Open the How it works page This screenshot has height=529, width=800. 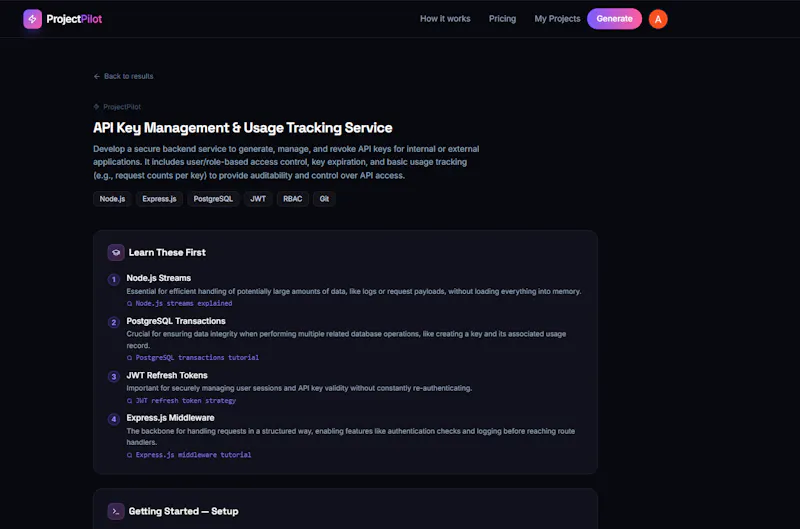(445, 19)
